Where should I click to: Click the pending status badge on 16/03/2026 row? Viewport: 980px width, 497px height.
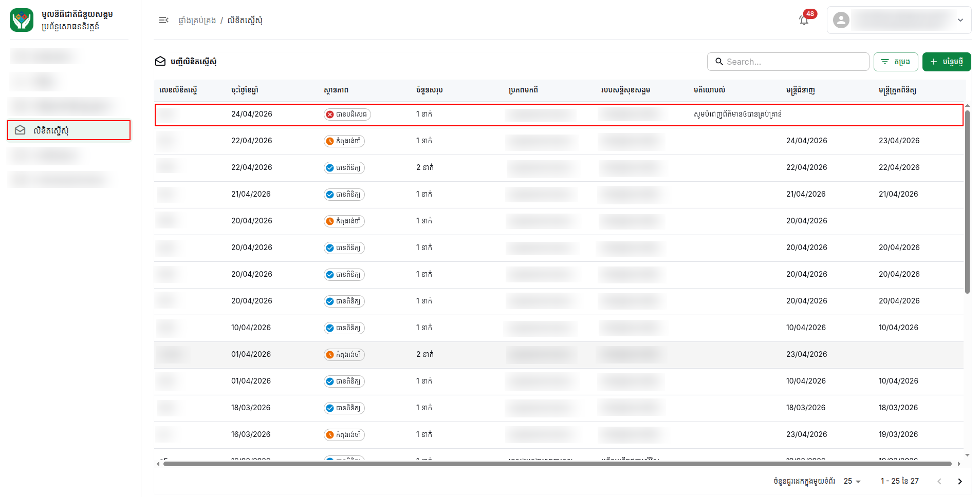tap(344, 435)
